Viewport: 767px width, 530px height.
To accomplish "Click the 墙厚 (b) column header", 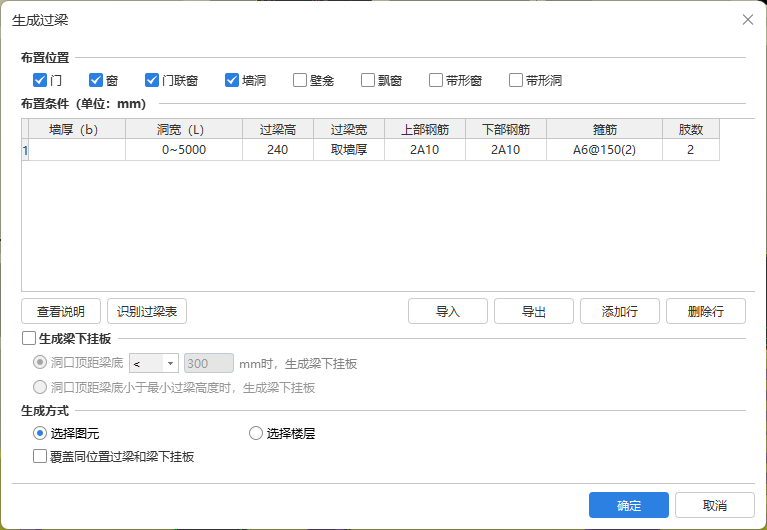I will tap(77, 129).
